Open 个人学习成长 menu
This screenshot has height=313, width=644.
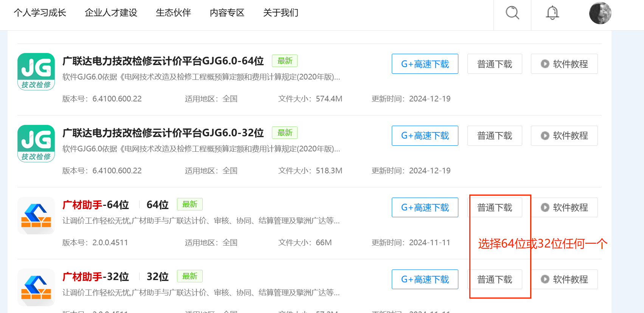coord(40,13)
